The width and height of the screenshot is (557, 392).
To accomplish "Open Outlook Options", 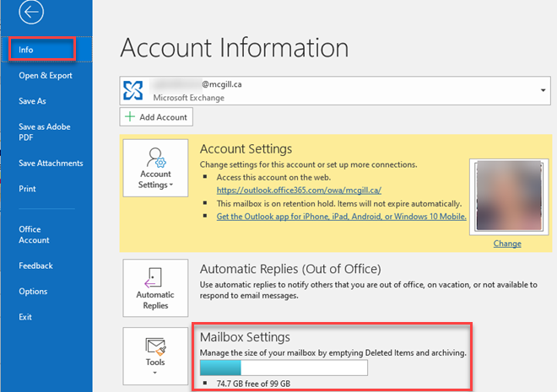I will pyautogui.click(x=33, y=291).
